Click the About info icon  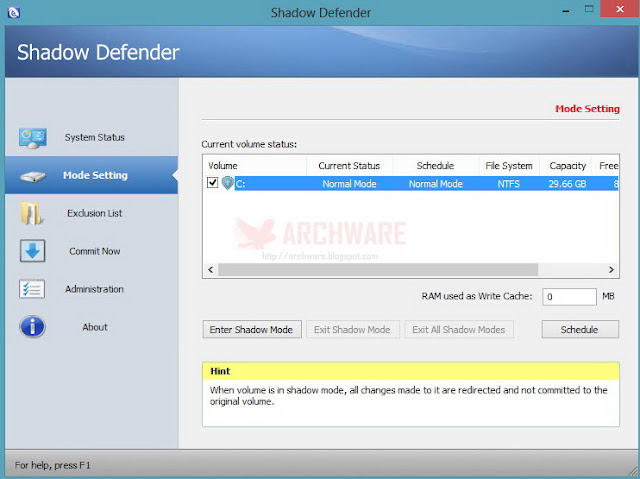coord(32,327)
